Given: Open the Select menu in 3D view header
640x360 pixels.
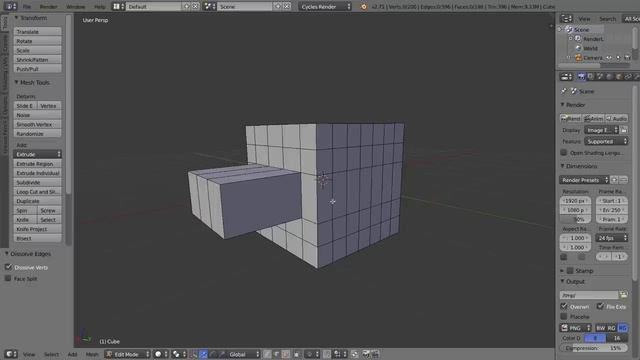Looking at the screenshot, I should (x=51, y=354).
